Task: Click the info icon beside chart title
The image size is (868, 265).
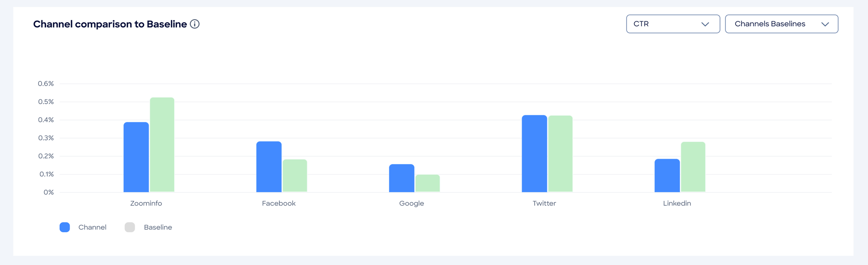Action: [x=195, y=24]
